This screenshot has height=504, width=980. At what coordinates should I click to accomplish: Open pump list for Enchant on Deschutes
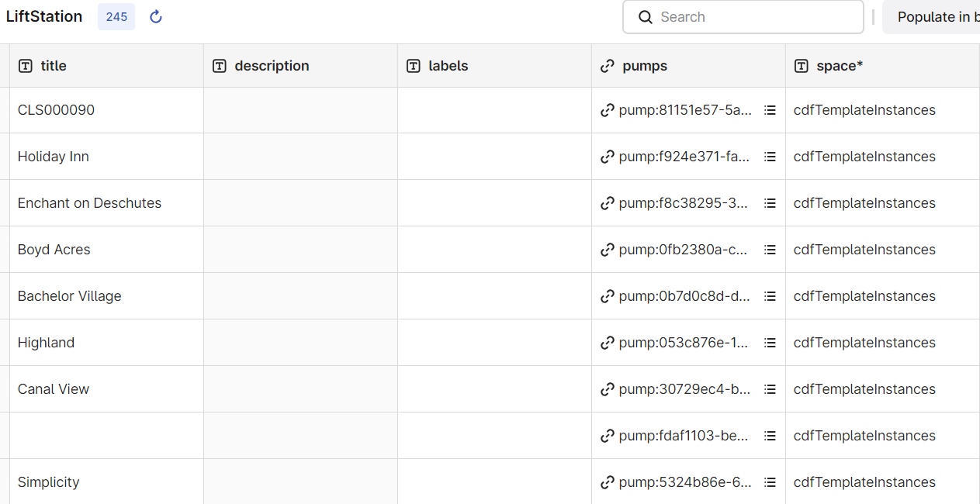click(770, 203)
